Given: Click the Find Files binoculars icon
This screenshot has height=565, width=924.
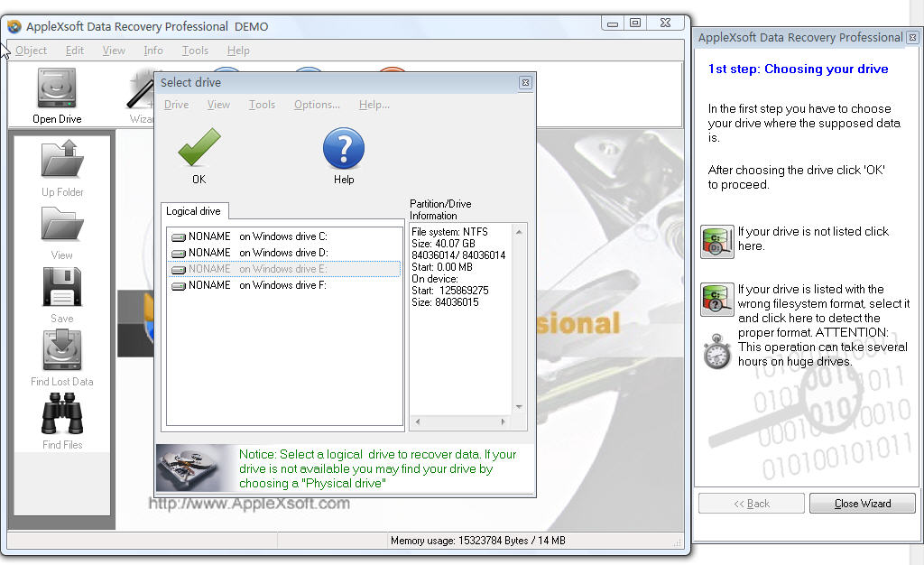Looking at the screenshot, I should (x=62, y=413).
